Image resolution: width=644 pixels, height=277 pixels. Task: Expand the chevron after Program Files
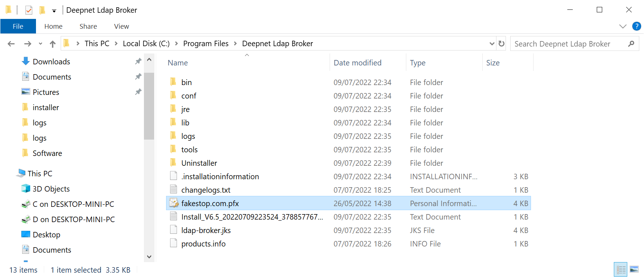coord(235,44)
